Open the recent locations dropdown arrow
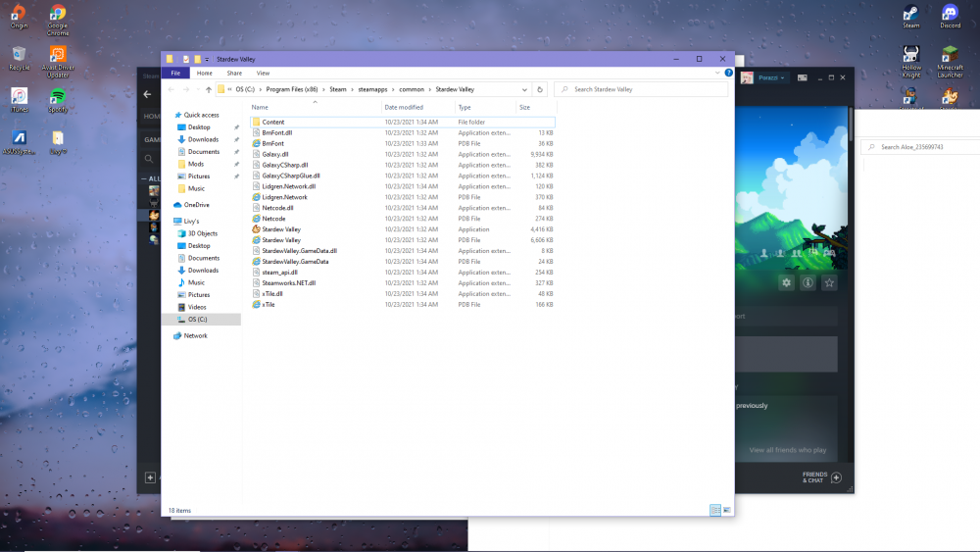This screenshot has height=552, width=980. tap(198, 89)
